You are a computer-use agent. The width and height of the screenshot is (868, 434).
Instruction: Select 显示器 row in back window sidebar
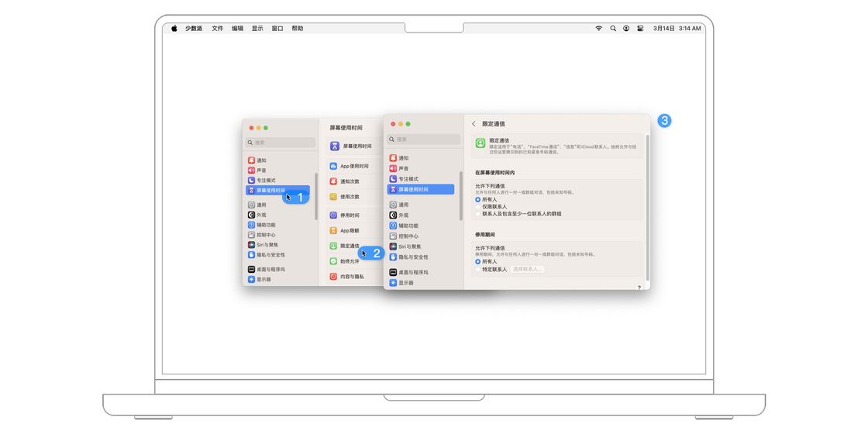coord(277,280)
